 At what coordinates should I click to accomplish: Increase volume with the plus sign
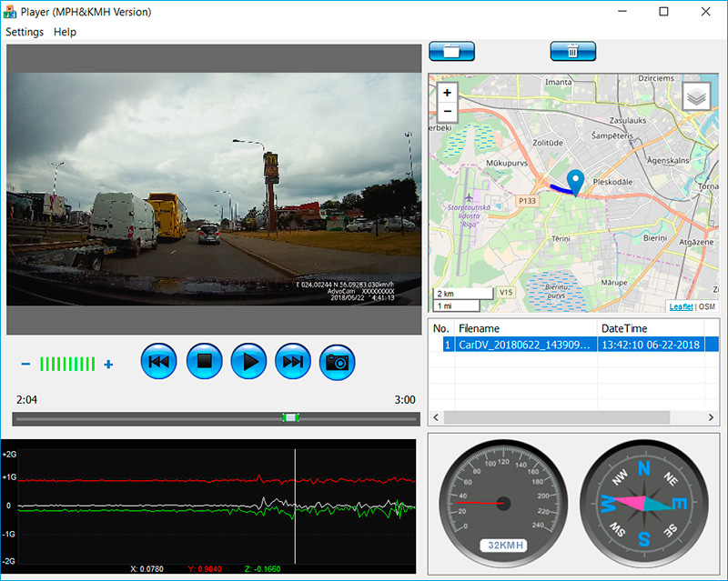coord(108,365)
